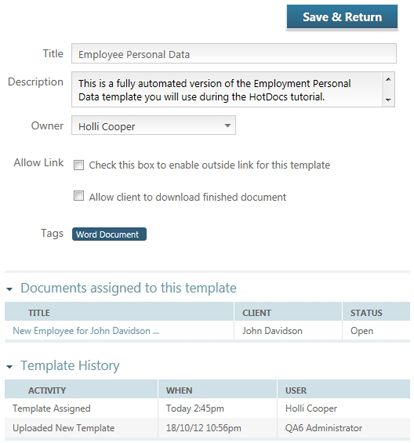Open the Owner dropdown Holli Cooper
The width and height of the screenshot is (414, 443).
pos(153,126)
